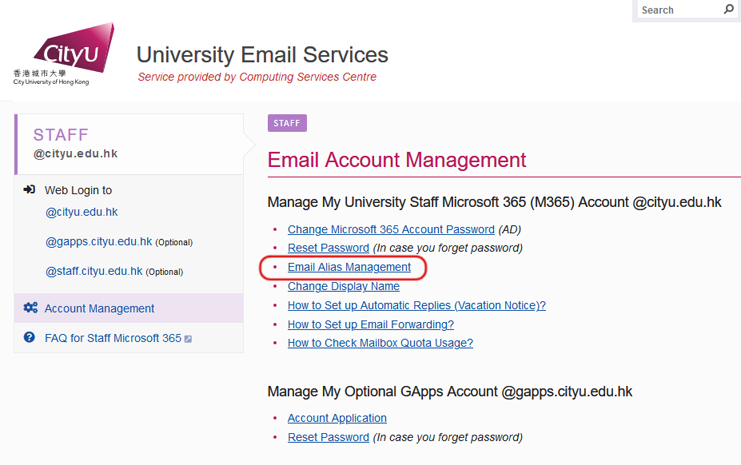Viewport: 741px width, 465px height.
Task: Open How to Check Mailbox Quota Usage
Action: pos(380,343)
